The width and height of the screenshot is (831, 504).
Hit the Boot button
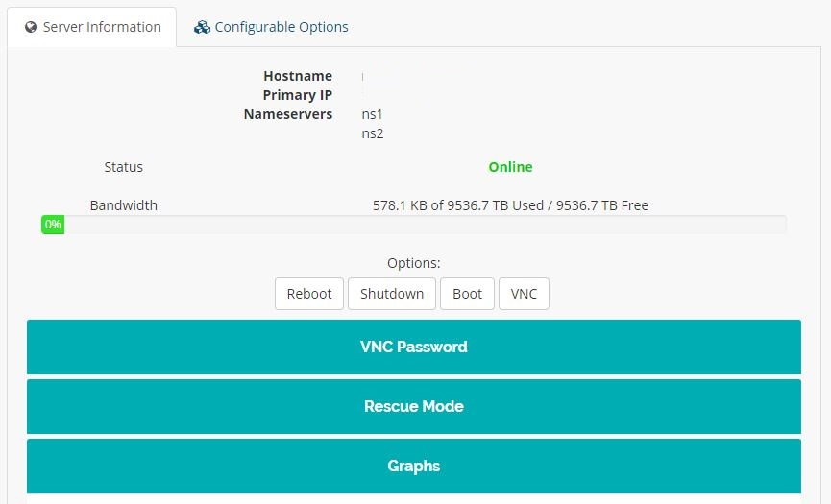pyautogui.click(x=467, y=294)
